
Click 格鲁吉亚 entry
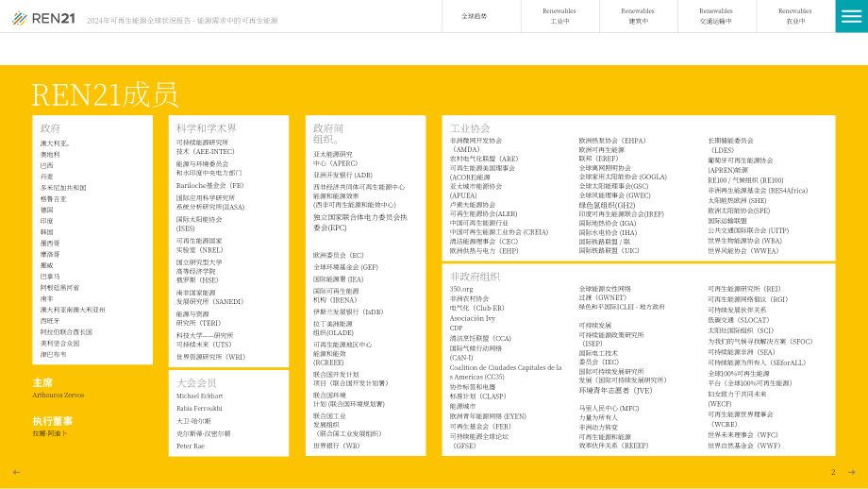click(53, 199)
